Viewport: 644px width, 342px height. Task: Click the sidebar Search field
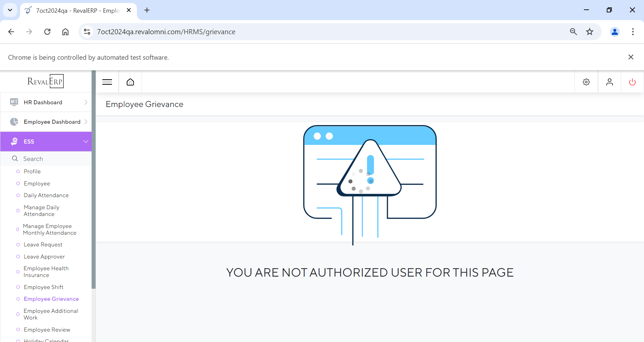coord(50,159)
